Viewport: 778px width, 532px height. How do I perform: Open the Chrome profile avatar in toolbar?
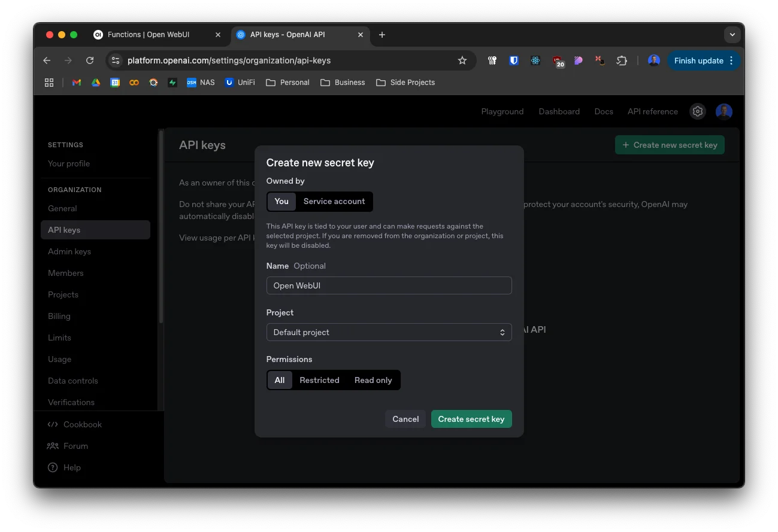654,60
